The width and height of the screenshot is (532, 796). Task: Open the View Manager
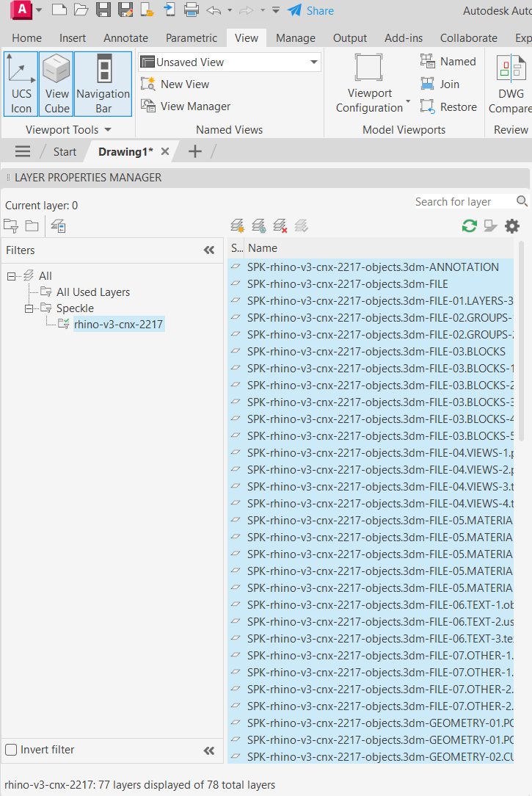tap(186, 106)
